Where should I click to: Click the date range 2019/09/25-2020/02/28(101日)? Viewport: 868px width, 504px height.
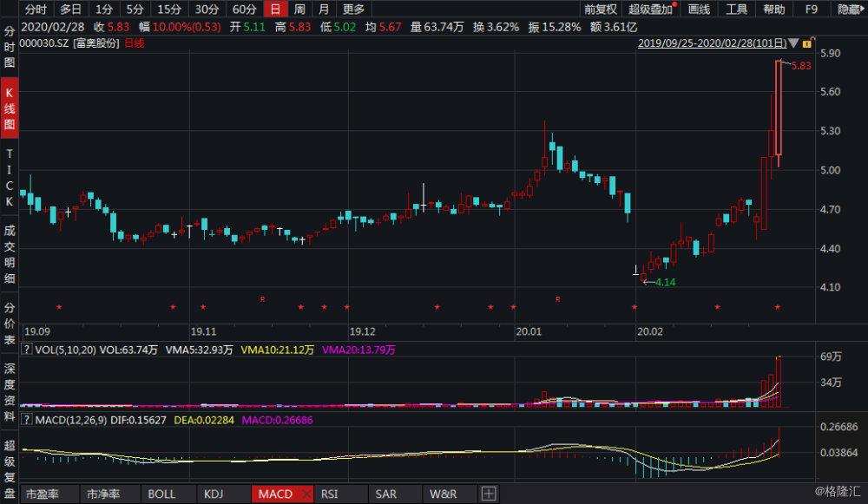pyautogui.click(x=713, y=43)
